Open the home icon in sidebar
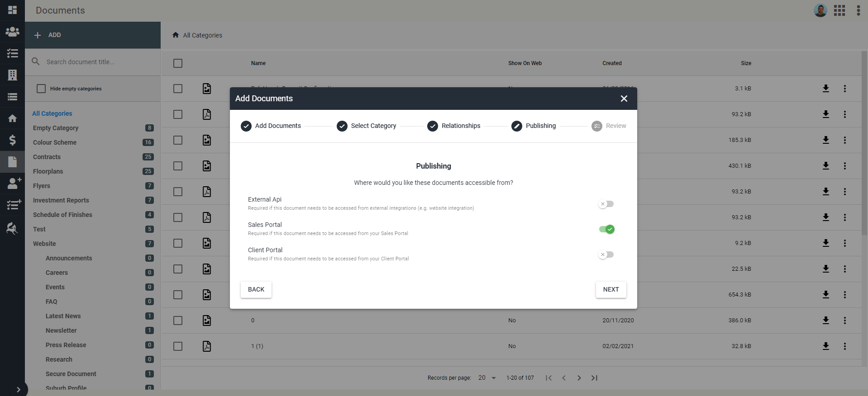This screenshot has height=396, width=868. tap(12, 118)
